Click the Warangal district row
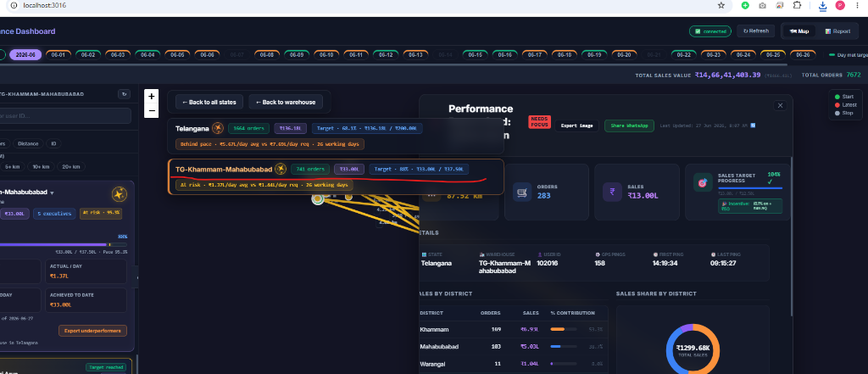 514,364
